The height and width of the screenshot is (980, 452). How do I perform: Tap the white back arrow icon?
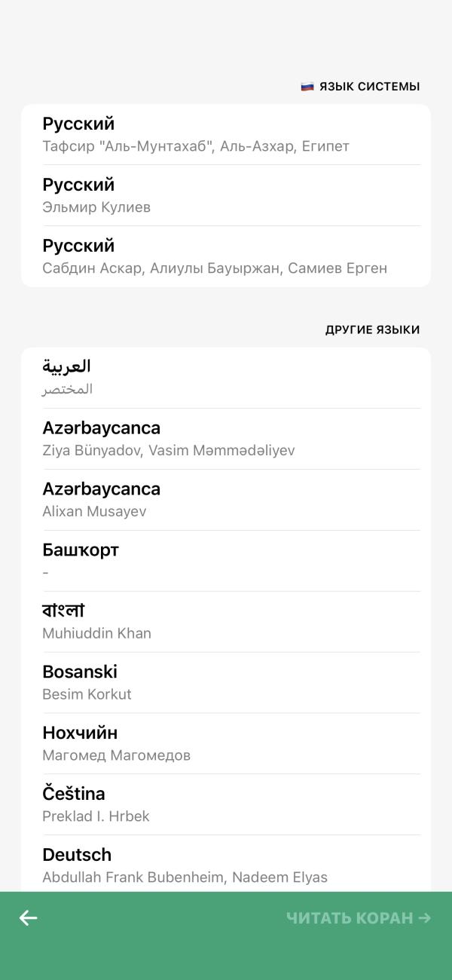tap(29, 917)
